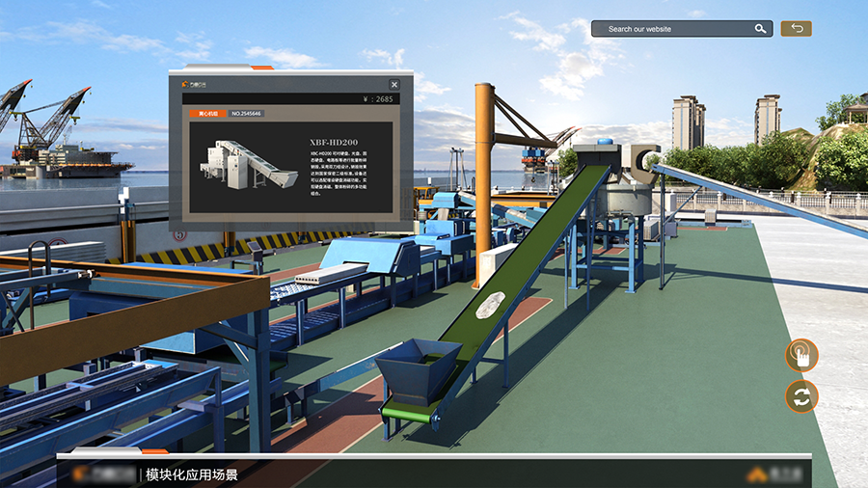Image resolution: width=868 pixels, height=488 pixels.
Task: Click the blurred logo in bottom-left bar
Action: click(104, 474)
